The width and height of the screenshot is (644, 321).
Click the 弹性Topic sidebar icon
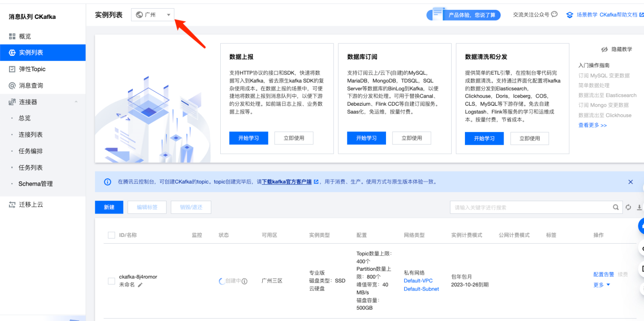point(12,69)
